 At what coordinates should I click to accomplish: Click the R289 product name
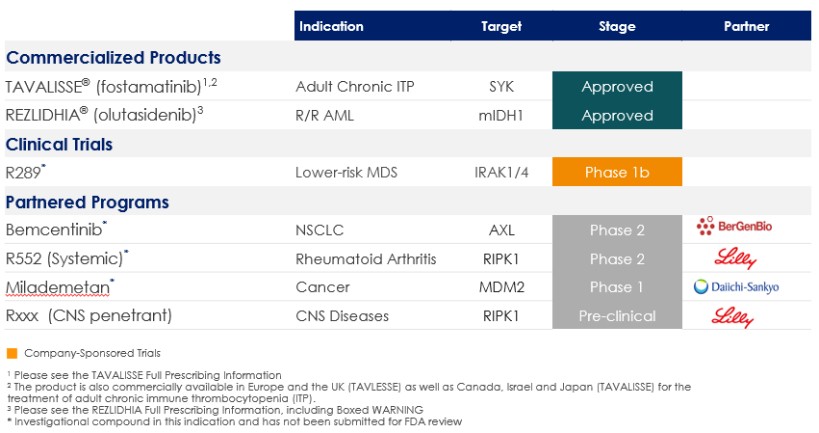coord(26,173)
